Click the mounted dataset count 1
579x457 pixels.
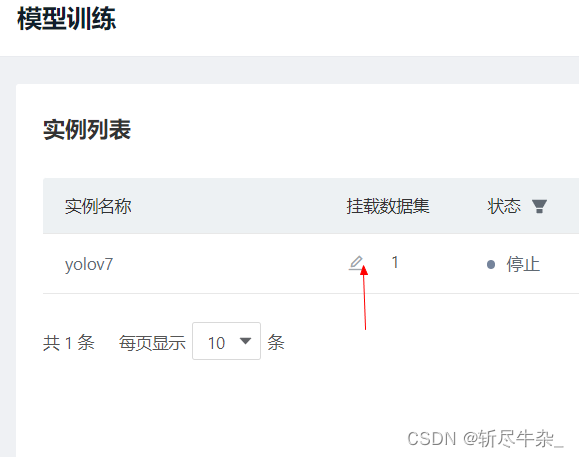[395, 262]
